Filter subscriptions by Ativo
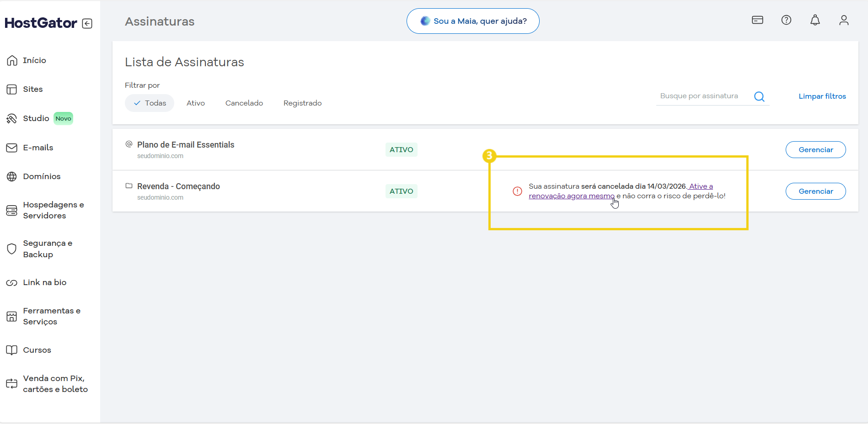 pos(196,103)
